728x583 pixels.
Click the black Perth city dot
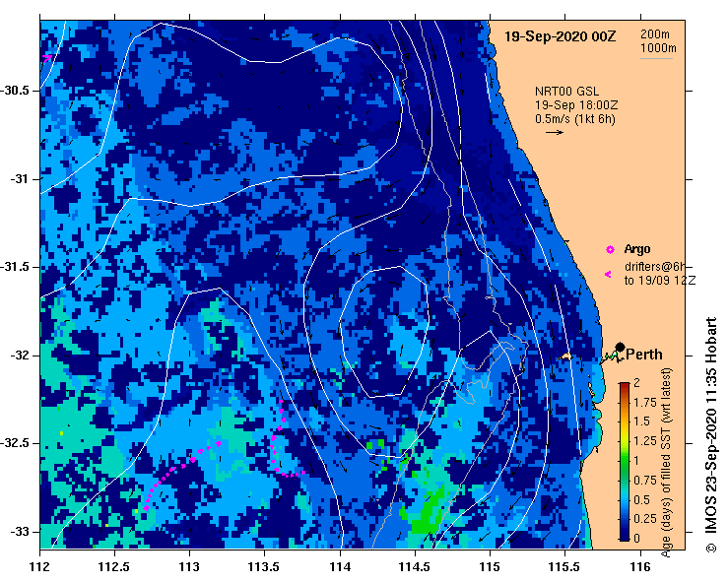(620, 347)
